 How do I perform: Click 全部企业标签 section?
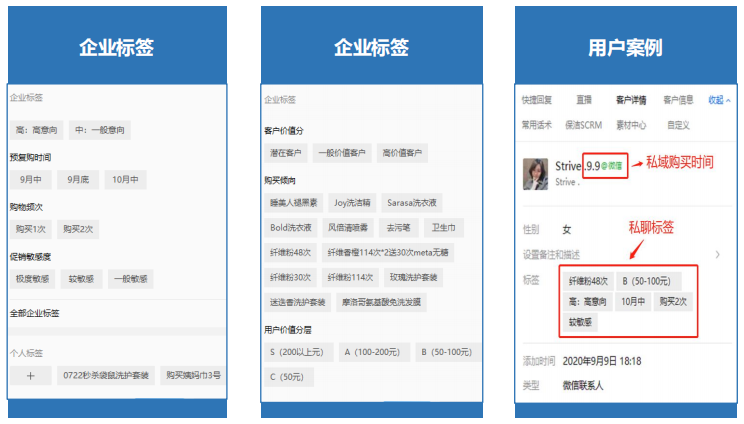[x=35, y=313]
